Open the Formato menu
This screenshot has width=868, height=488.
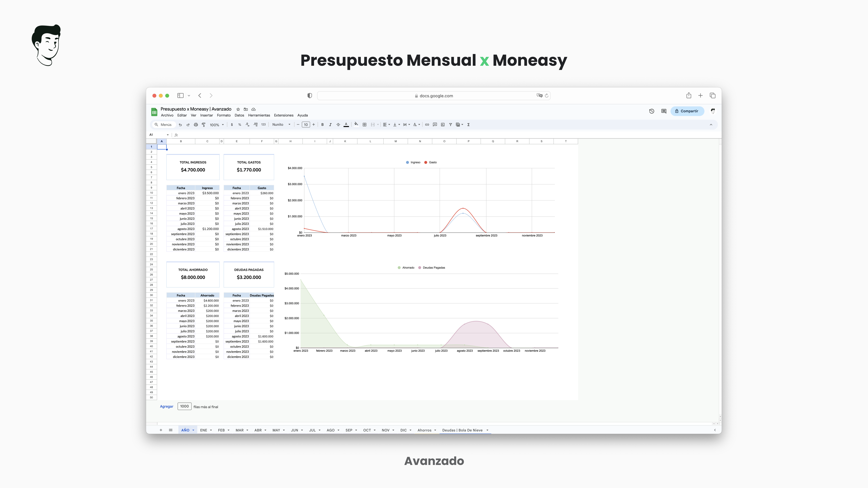224,115
